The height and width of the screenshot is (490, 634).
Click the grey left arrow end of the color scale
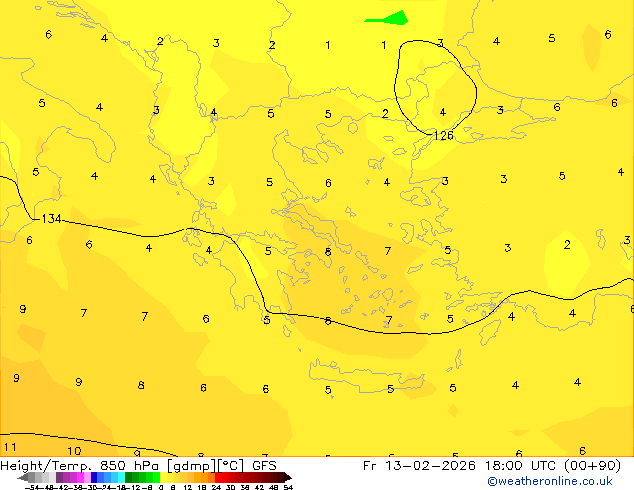(x=23, y=477)
